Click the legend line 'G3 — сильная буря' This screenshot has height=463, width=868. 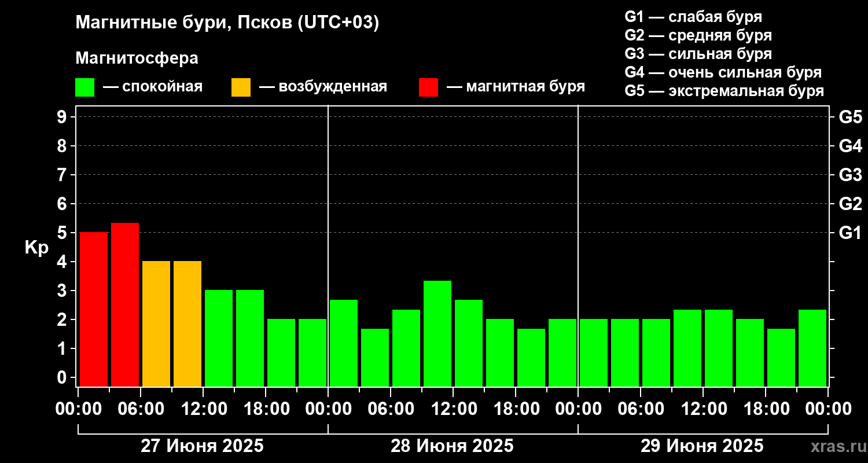coord(698,54)
